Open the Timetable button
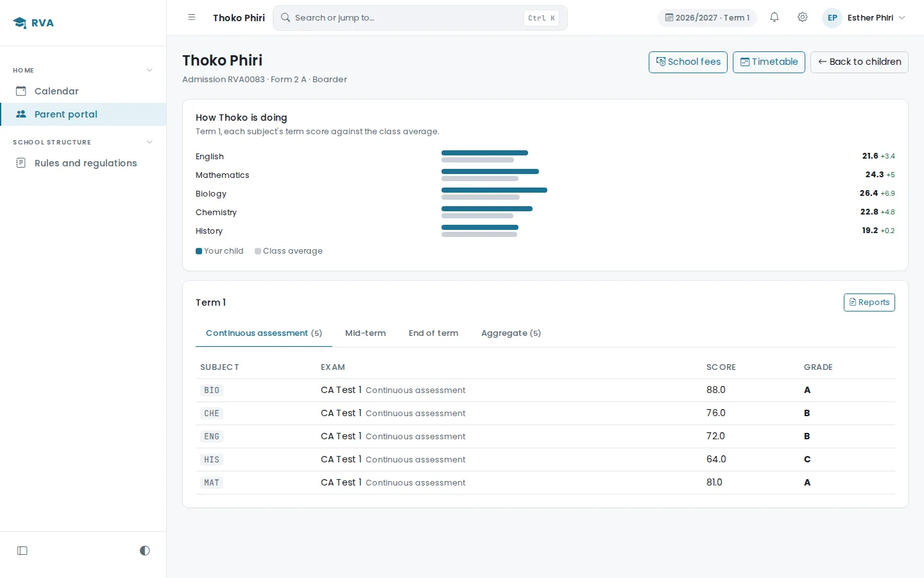The width and height of the screenshot is (924, 578). (769, 62)
